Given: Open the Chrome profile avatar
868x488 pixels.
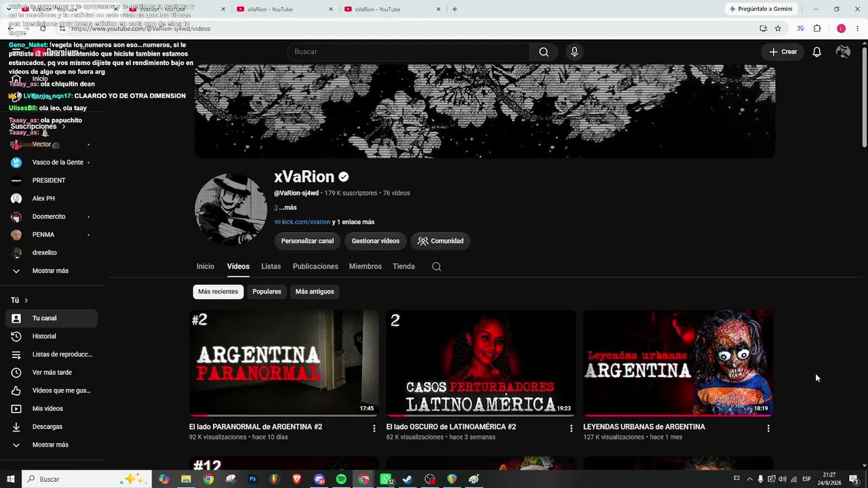Looking at the screenshot, I should [x=841, y=28].
